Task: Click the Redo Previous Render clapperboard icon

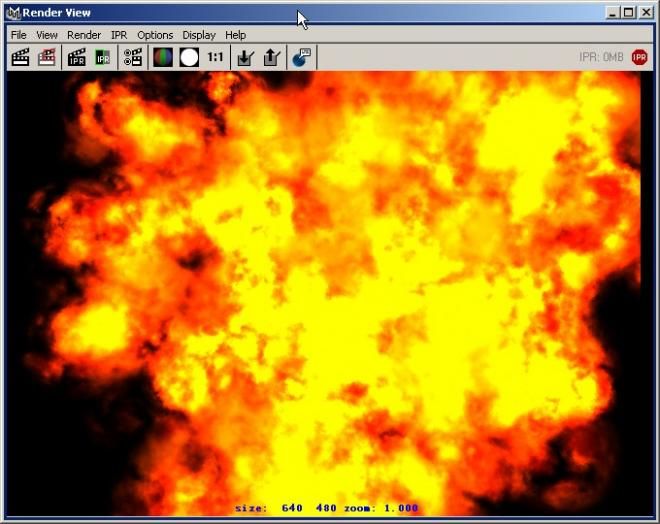Action: (x=20, y=57)
